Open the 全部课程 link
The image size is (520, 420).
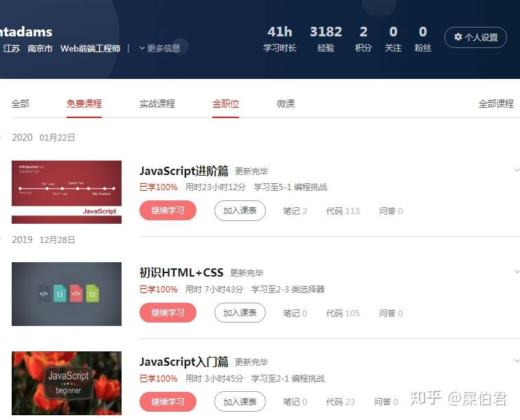[496, 104]
